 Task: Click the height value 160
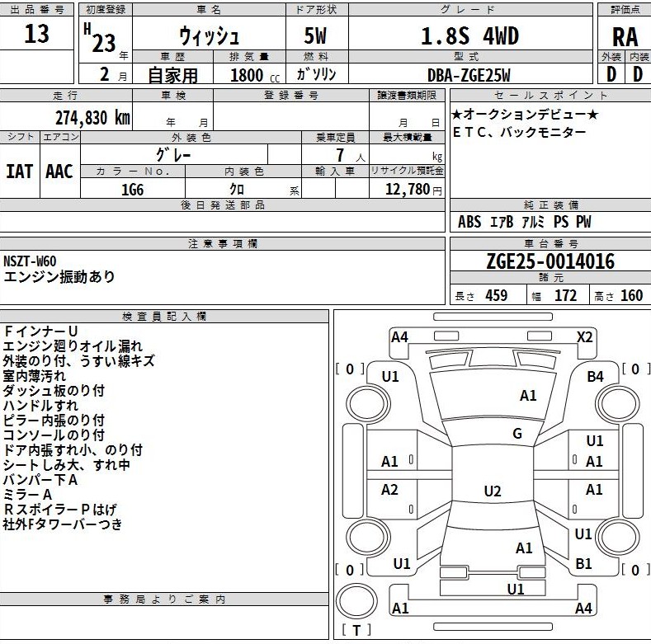point(631,296)
